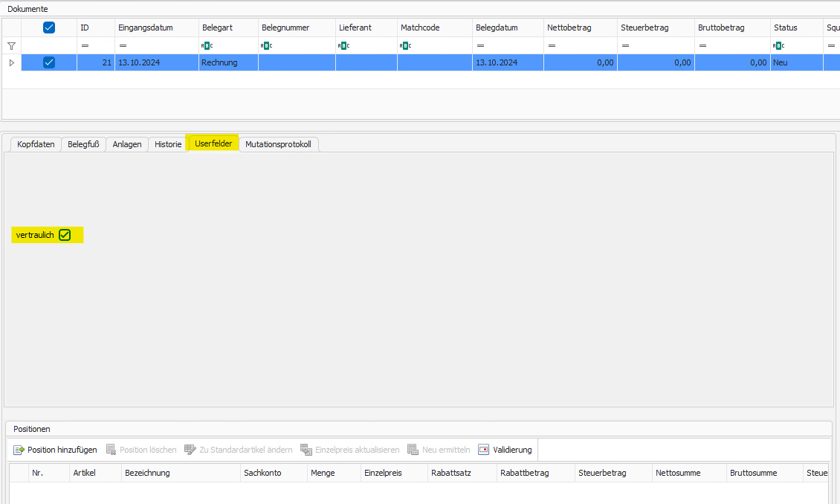Image resolution: width=840 pixels, height=504 pixels.
Task: Uncheck the checkbox for row ID 21
Action: 49,63
